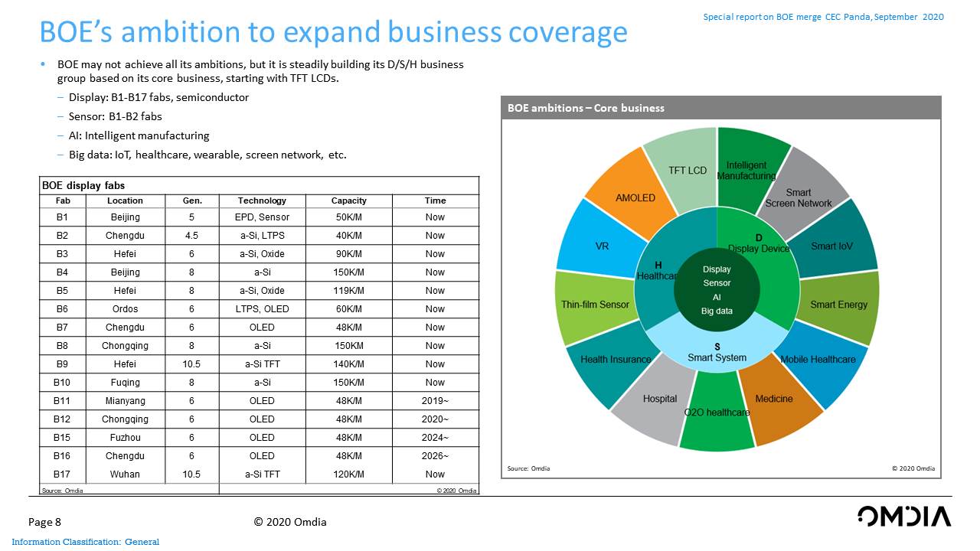Screen dimensions: 980x551
Task: Click the 'a-Si, LTPS' technology cell
Action: pos(262,236)
